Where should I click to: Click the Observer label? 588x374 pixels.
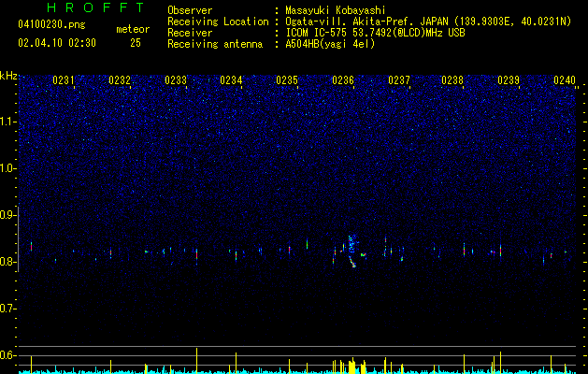(x=190, y=10)
